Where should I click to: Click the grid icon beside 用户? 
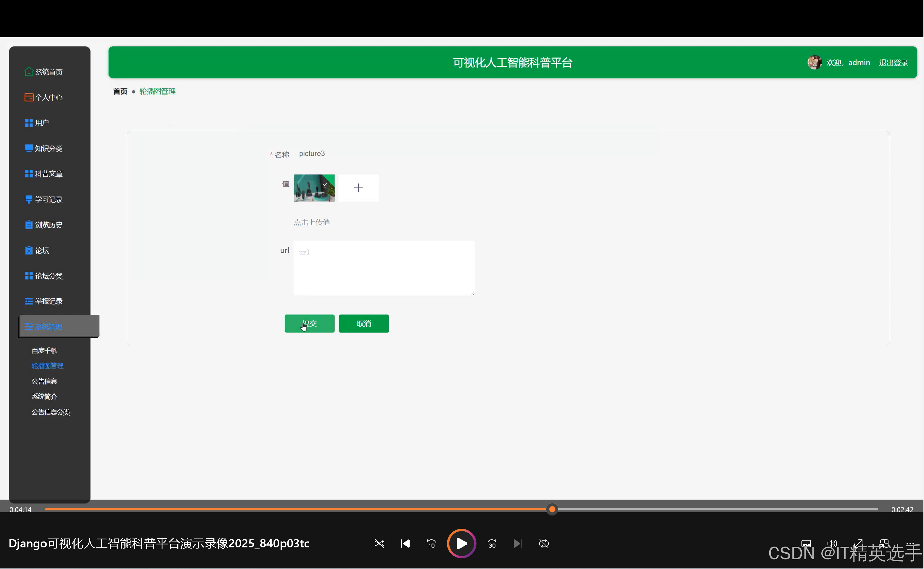pyautogui.click(x=29, y=123)
